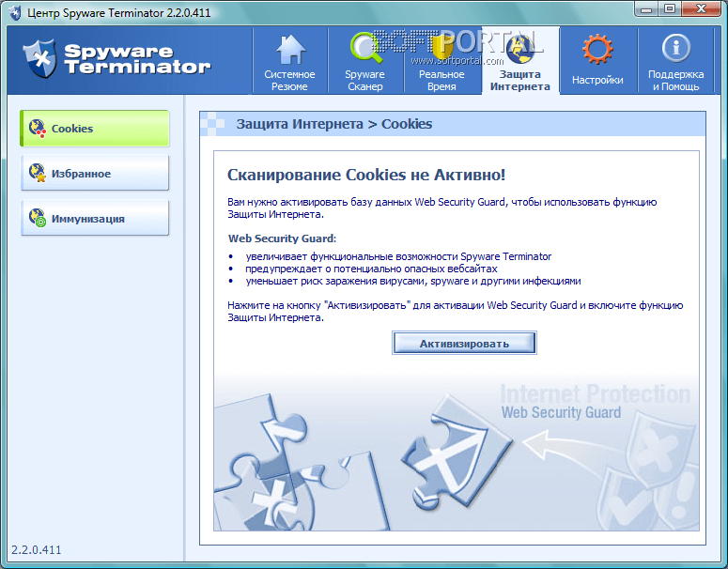Minimize the Spyware Terminator window
Screen dimensions: 728x569
[x=646, y=8]
